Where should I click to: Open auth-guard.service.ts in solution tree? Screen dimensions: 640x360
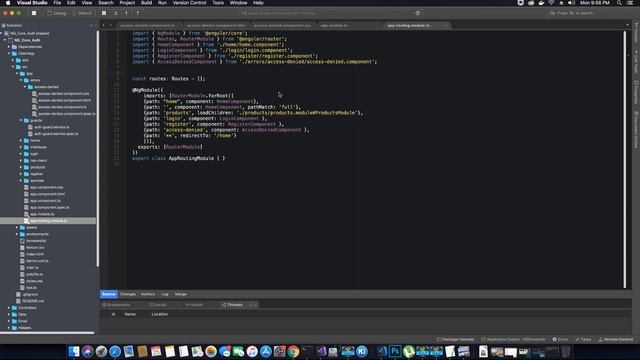[x=51, y=127]
